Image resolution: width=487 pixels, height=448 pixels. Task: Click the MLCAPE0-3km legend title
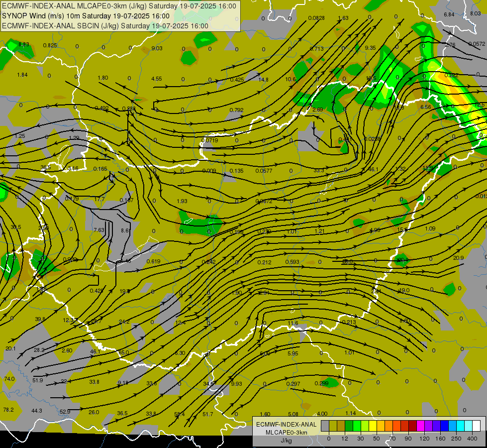click(287, 433)
